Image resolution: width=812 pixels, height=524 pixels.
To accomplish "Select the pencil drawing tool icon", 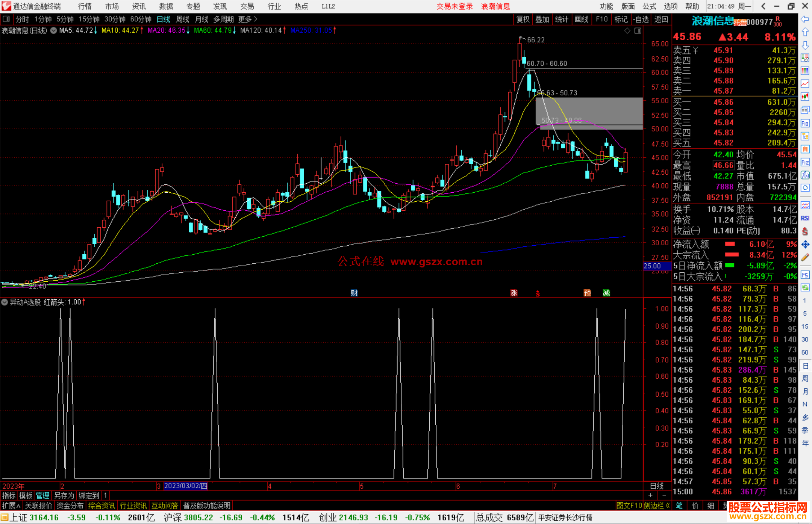I will tap(805, 258).
